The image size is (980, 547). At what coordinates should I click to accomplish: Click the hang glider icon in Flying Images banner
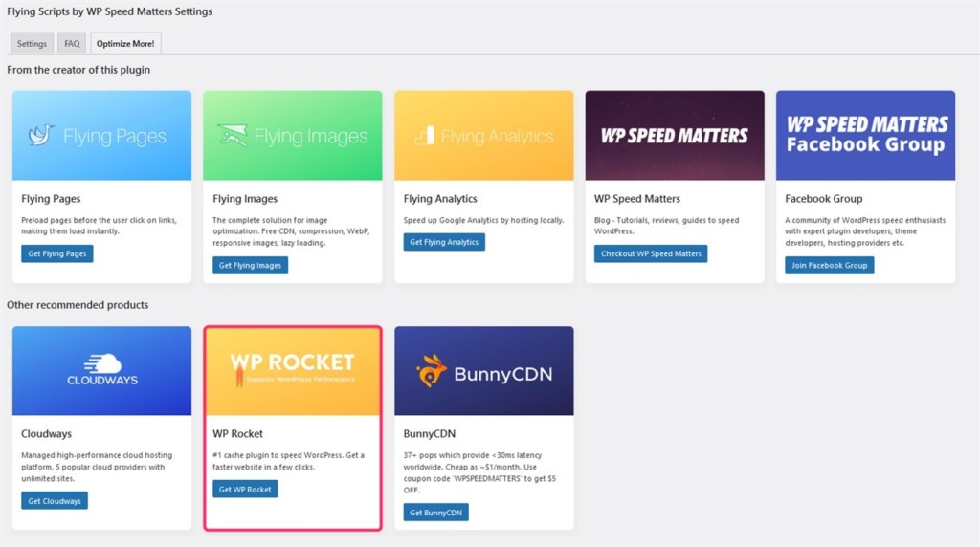click(x=233, y=135)
